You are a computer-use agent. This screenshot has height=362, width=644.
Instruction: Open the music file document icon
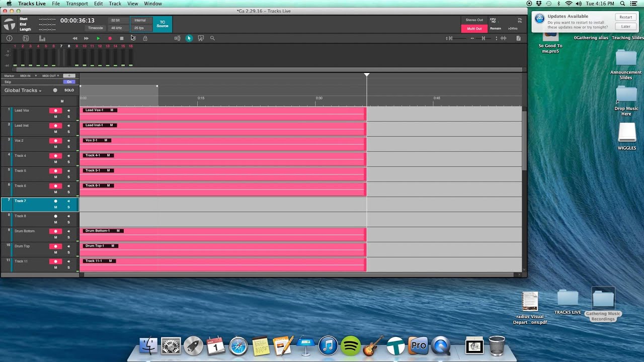[518, 38]
